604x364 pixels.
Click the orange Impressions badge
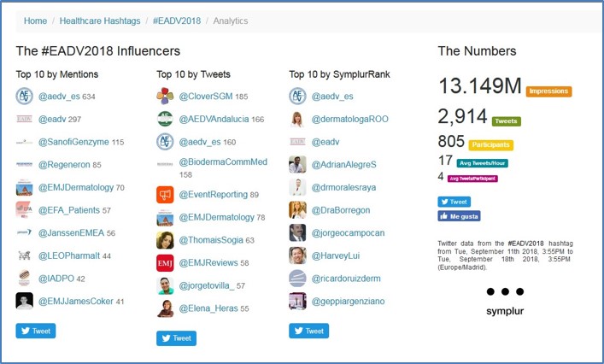[548, 91]
